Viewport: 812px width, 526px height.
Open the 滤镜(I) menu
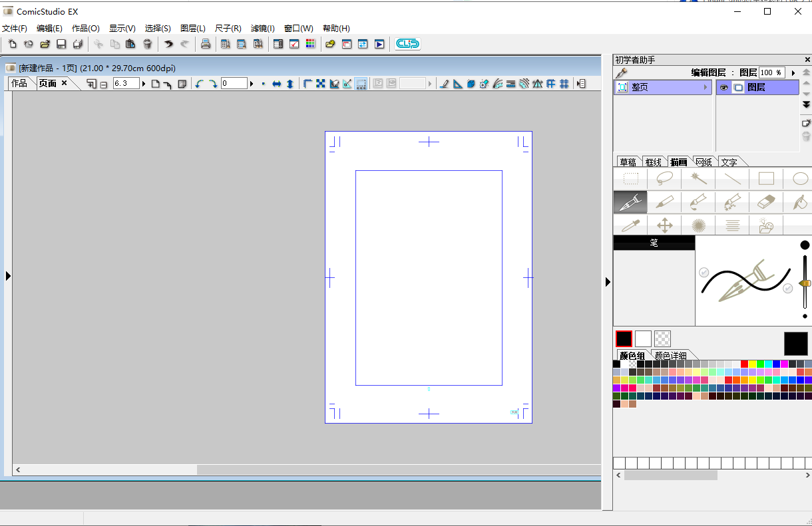click(262, 29)
